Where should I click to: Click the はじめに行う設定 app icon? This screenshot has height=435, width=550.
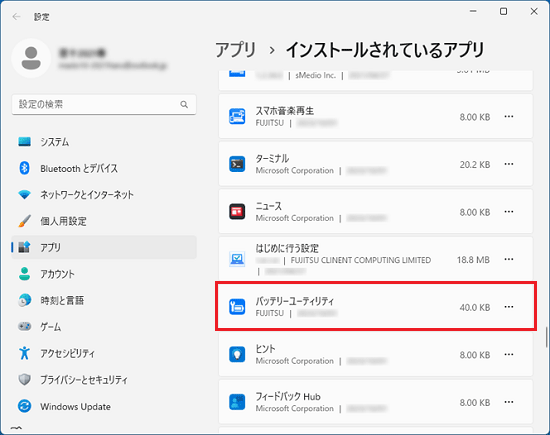pos(237,259)
